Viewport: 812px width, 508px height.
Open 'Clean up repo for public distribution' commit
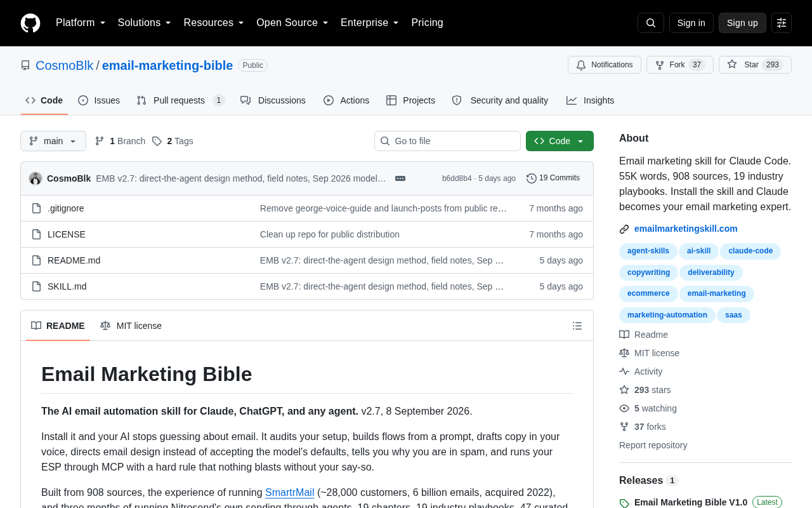(330, 234)
